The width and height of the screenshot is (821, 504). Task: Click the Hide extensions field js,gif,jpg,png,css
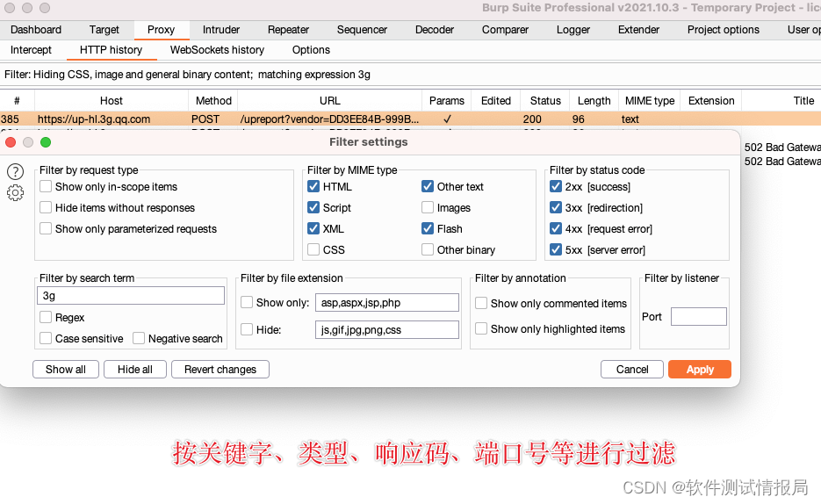click(387, 330)
